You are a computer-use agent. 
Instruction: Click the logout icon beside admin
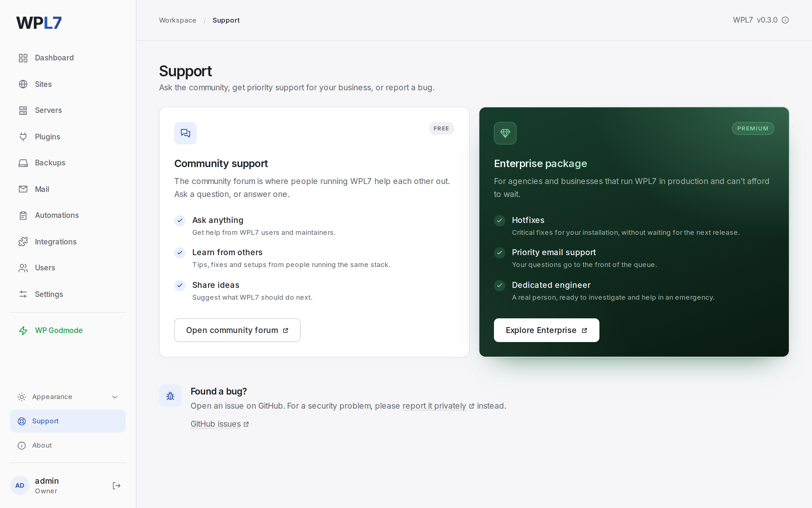pyautogui.click(x=116, y=485)
